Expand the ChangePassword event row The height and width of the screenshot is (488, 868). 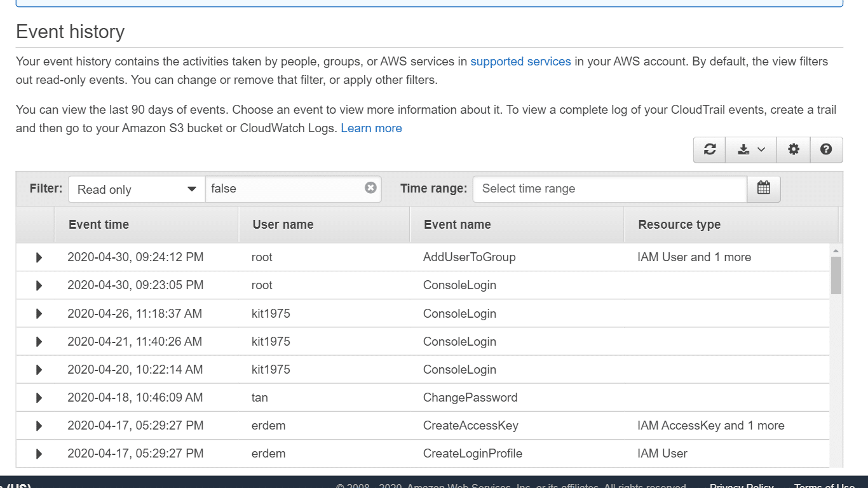coord(39,398)
